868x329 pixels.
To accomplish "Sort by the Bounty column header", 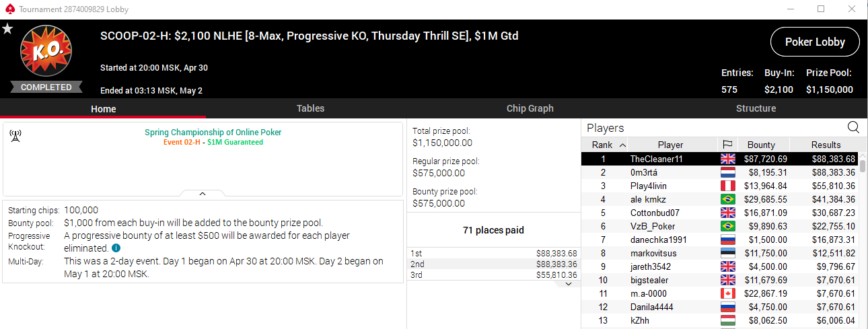I will tap(761, 145).
